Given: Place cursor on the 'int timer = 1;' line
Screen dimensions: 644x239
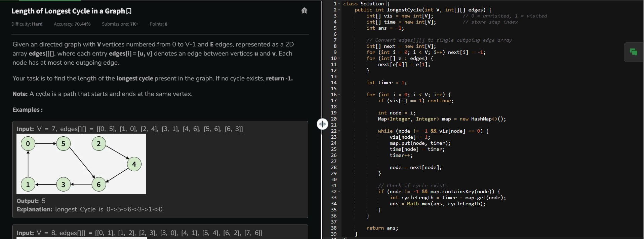Looking at the screenshot, I should [387, 82].
